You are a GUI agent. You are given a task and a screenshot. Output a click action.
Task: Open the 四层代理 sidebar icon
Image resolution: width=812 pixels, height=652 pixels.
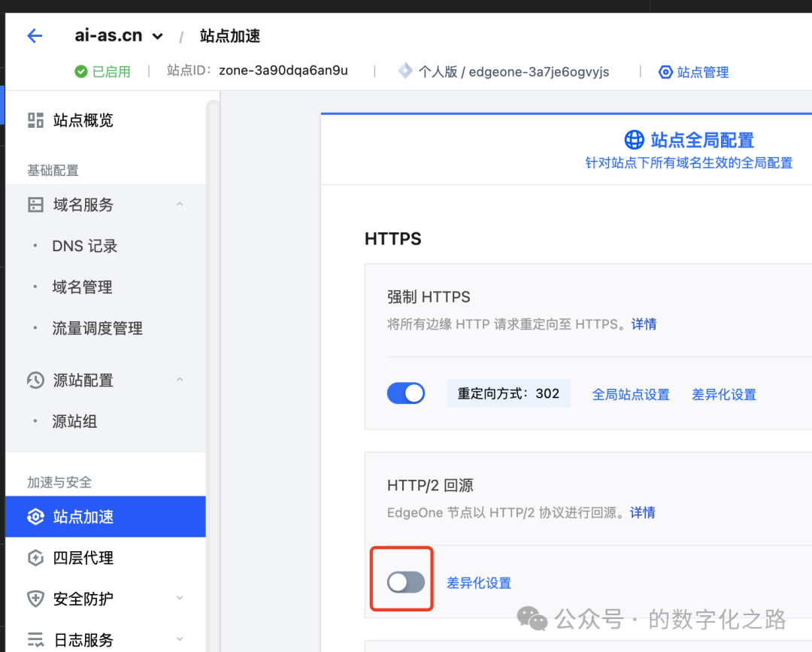click(35, 557)
